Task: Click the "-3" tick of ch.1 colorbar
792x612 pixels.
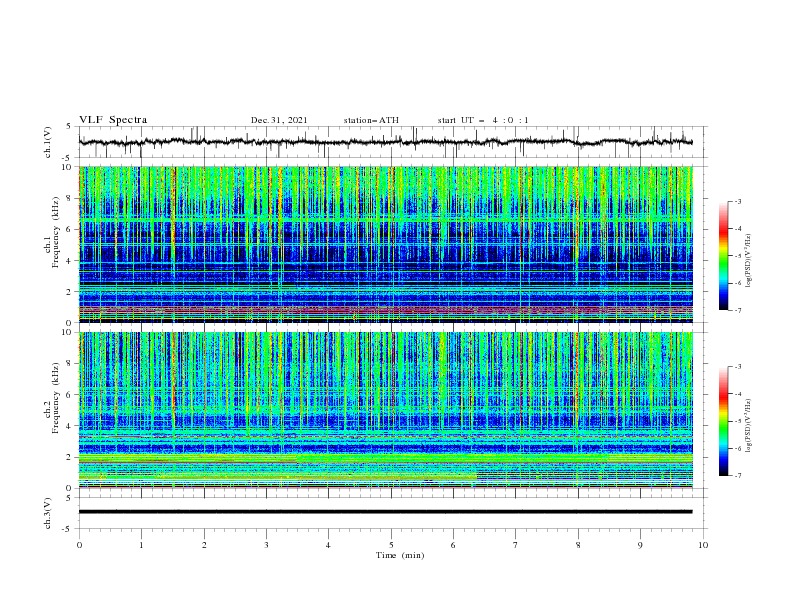Action: click(738, 201)
